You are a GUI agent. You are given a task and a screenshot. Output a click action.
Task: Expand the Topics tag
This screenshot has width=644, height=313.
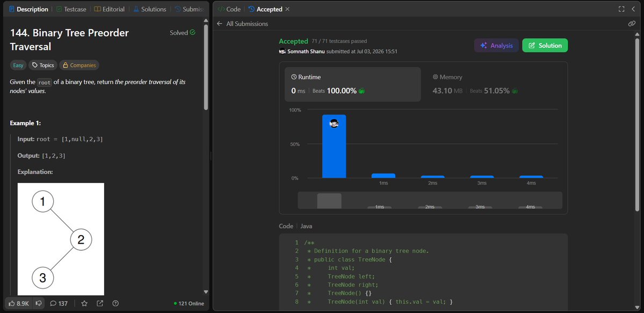coord(43,65)
